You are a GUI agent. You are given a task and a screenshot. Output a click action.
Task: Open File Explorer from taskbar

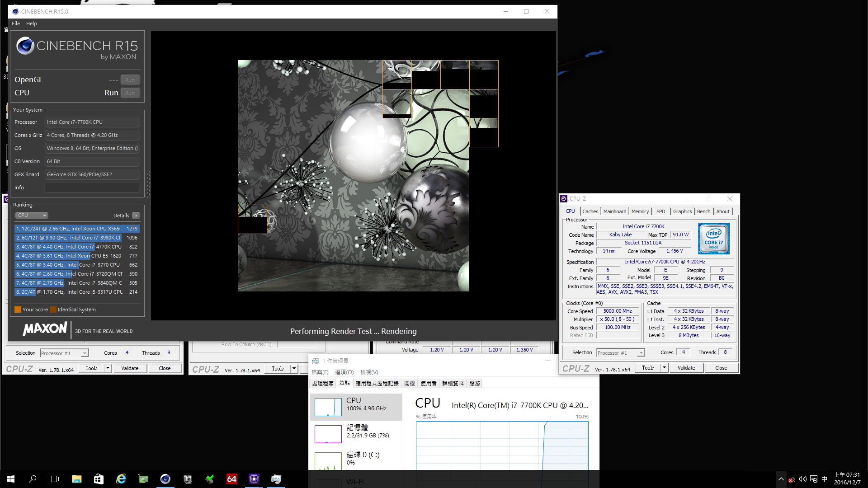[76, 479]
